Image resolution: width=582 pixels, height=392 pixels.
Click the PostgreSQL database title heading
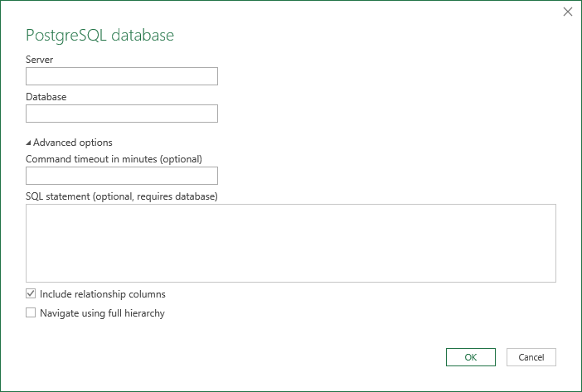point(100,35)
